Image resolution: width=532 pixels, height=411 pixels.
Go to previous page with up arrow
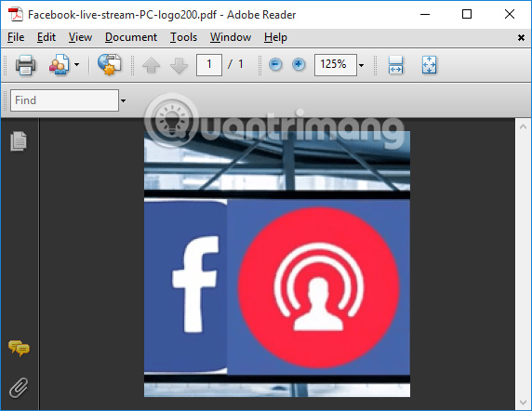point(151,65)
